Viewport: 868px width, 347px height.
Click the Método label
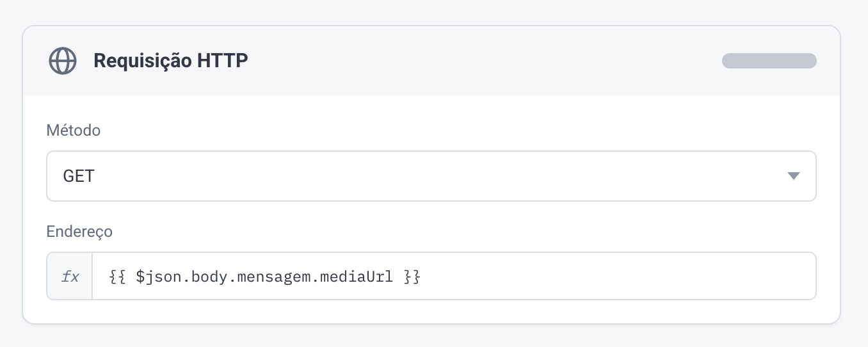tap(74, 131)
